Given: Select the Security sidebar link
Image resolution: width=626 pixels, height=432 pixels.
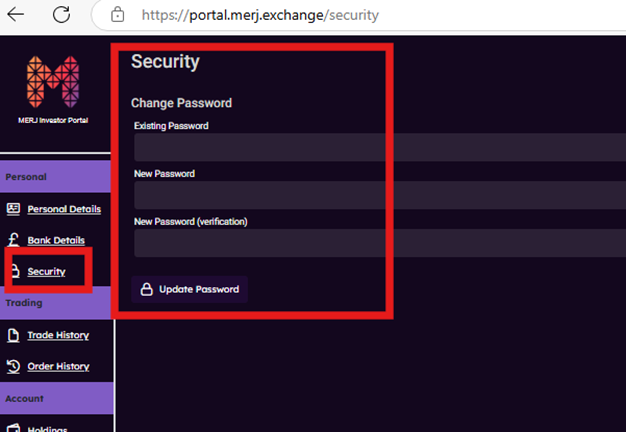Looking at the screenshot, I should [46, 272].
